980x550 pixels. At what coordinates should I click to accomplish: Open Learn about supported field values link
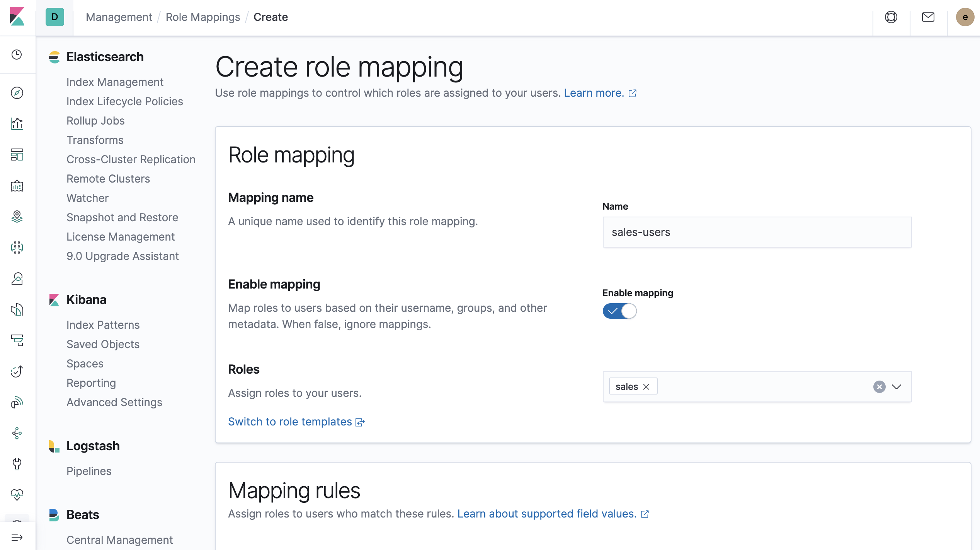(x=546, y=513)
